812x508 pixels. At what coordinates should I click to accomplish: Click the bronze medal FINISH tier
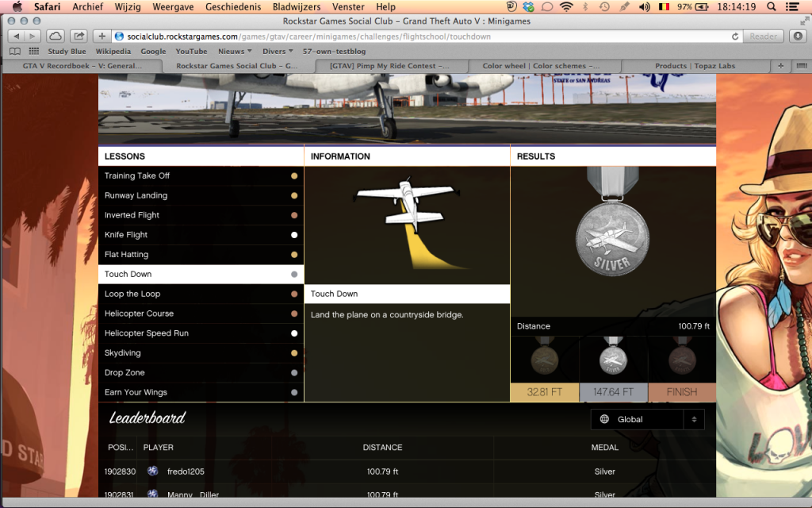pos(682,369)
